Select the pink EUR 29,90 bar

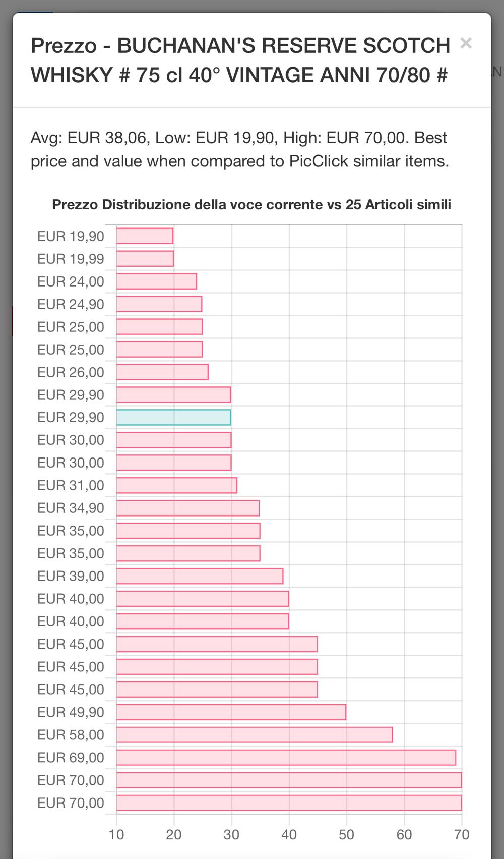pyautogui.click(x=173, y=395)
